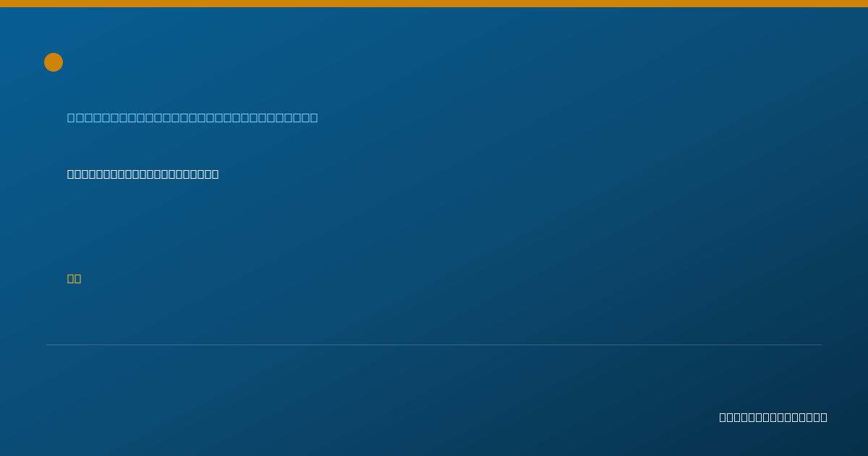The height and width of the screenshot is (456, 868).
Task: Click the orange bullet beside the heading area
Action: coord(54,62)
